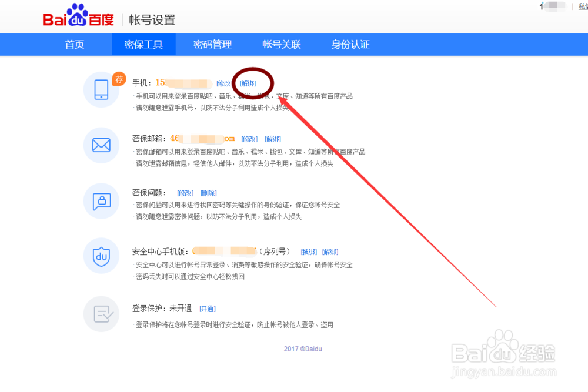
Task: Click the security email envelope icon
Action: coord(101,145)
